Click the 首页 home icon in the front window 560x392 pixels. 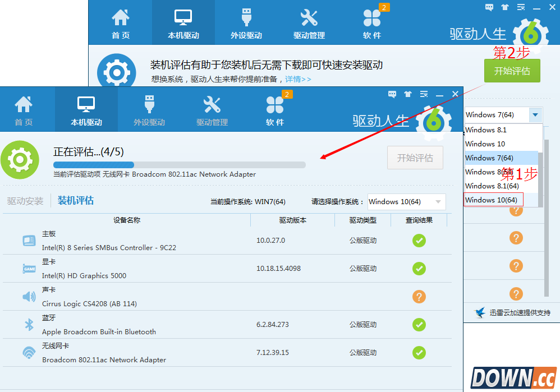tap(24, 109)
